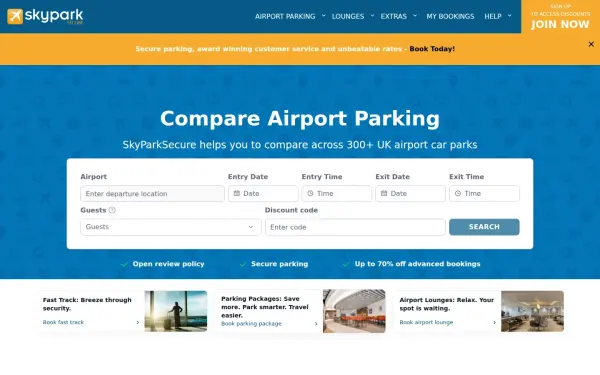Focus the Exit Date field
Screen dimensions: 600x375
pyautogui.click(x=411, y=194)
